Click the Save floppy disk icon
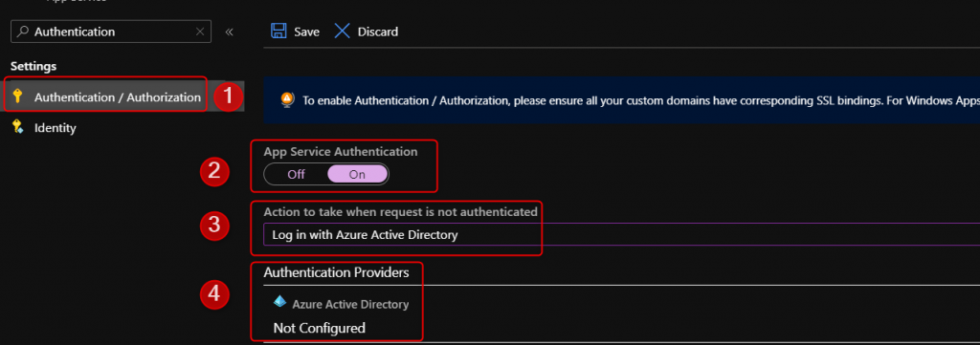The height and width of the screenshot is (345, 980). pyautogui.click(x=278, y=32)
